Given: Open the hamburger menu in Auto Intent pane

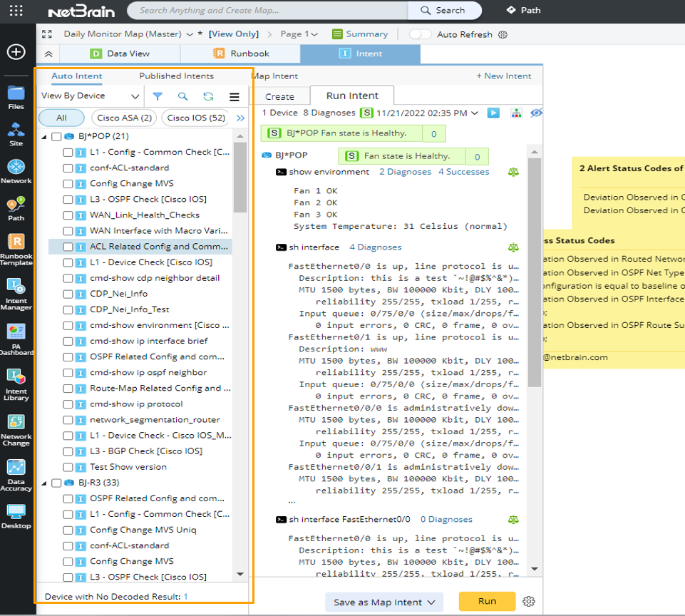Looking at the screenshot, I should (235, 96).
